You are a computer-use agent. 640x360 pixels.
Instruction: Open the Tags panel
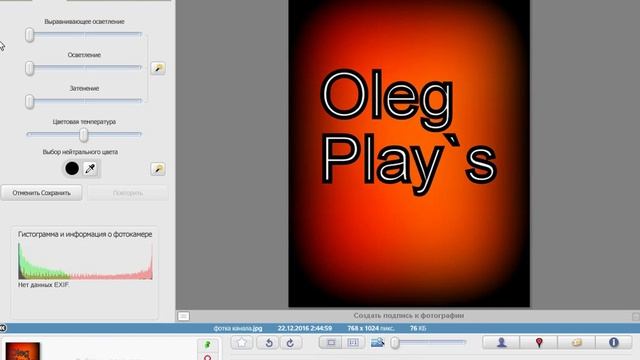(577, 342)
